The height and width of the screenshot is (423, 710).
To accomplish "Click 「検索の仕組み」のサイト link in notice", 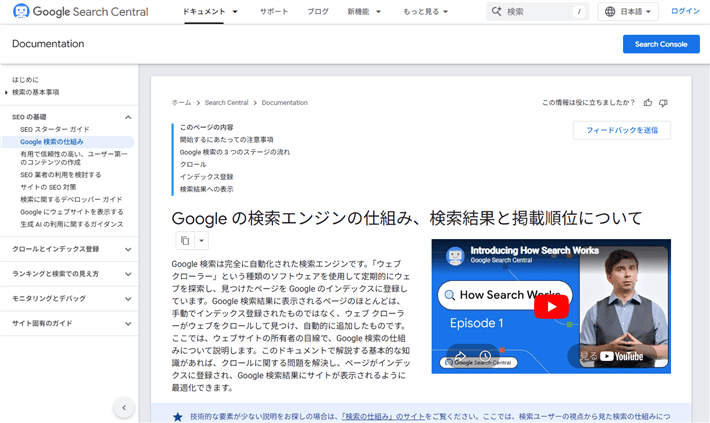I will coord(383,416).
